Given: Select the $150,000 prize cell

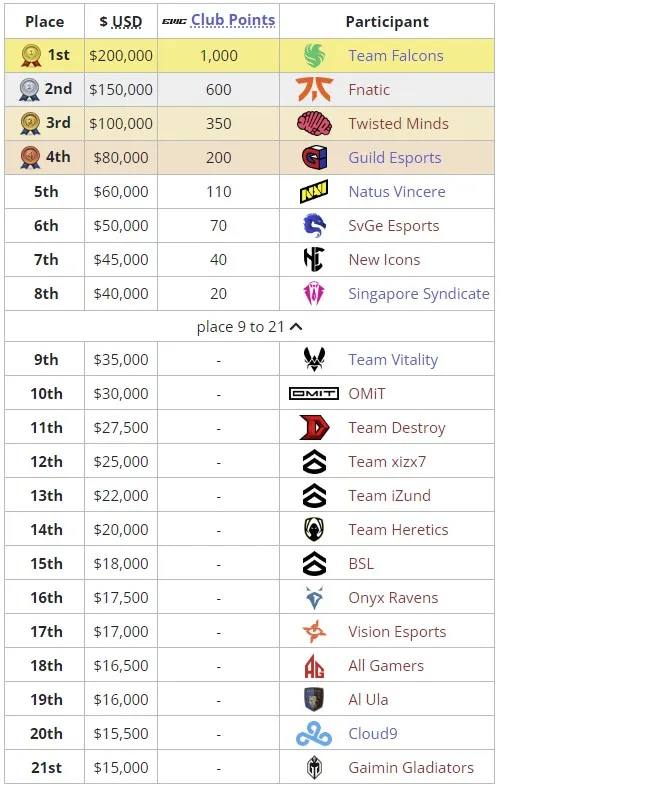Looking at the screenshot, I should 121,89.
